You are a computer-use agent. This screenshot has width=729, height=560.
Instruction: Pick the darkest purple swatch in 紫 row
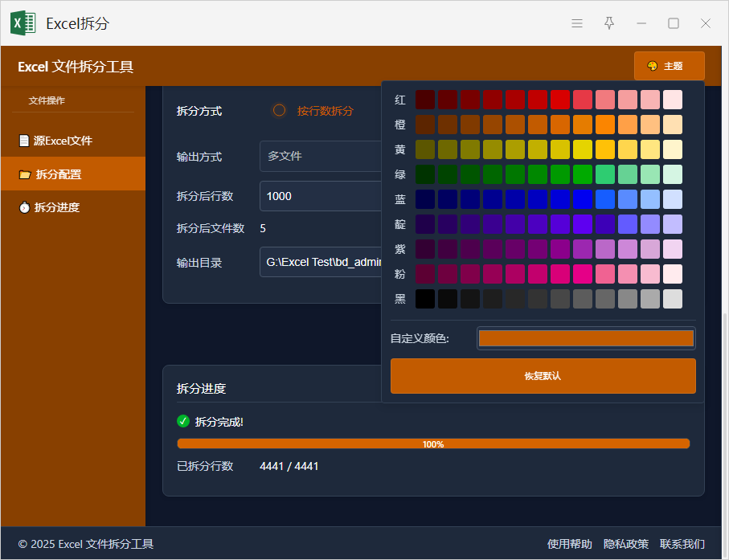coord(425,249)
